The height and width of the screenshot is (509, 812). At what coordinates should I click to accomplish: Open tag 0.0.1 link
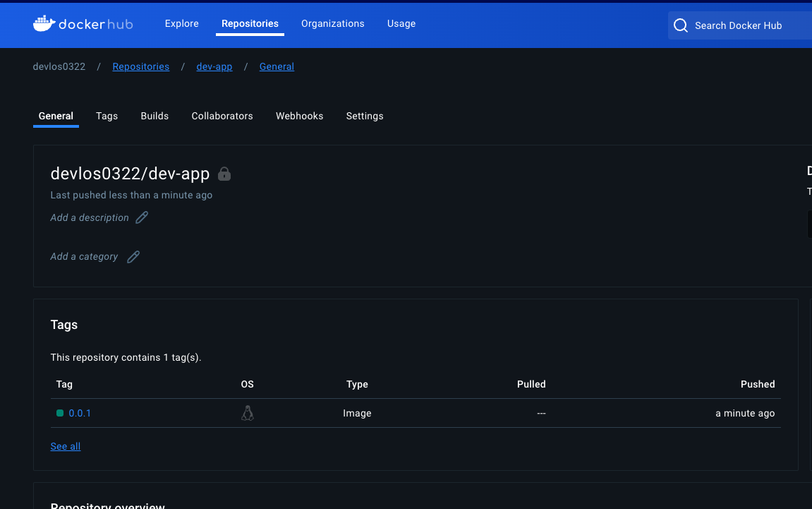(80, 413)
